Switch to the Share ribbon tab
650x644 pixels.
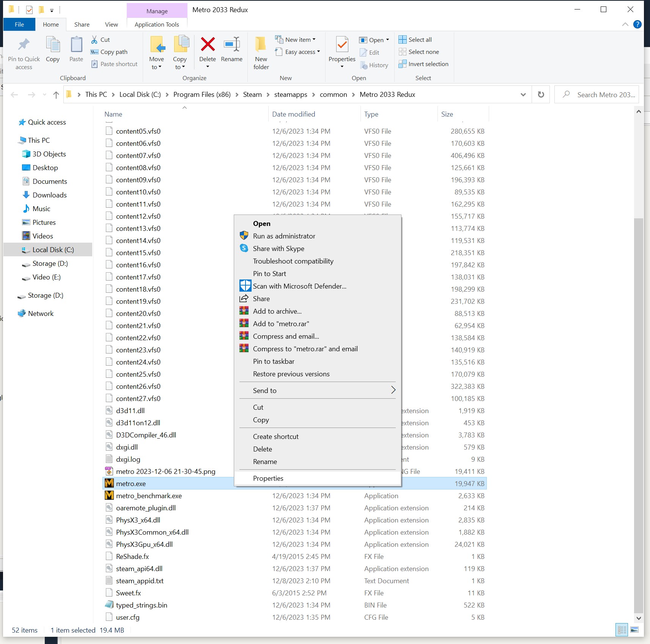(x=82, y=24)
